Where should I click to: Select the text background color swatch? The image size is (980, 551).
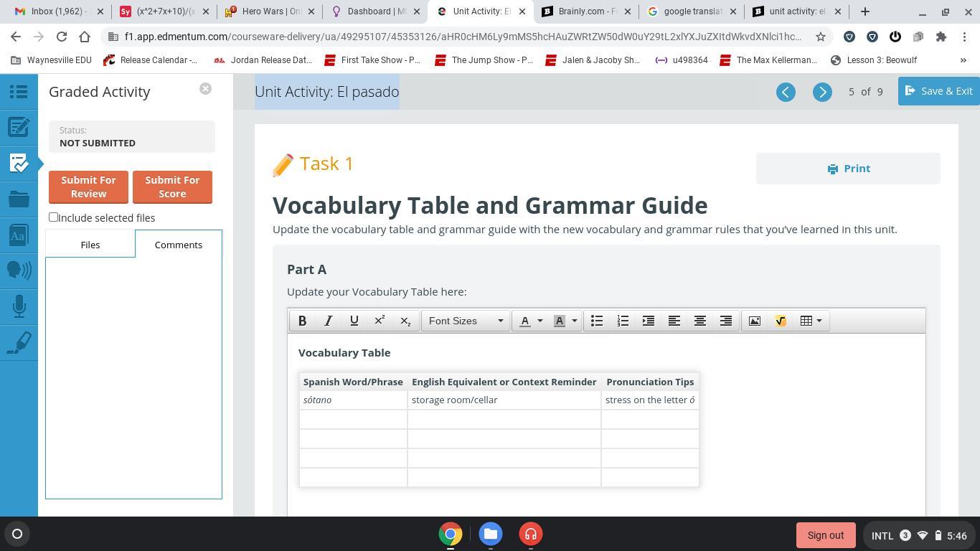(560, 321)
